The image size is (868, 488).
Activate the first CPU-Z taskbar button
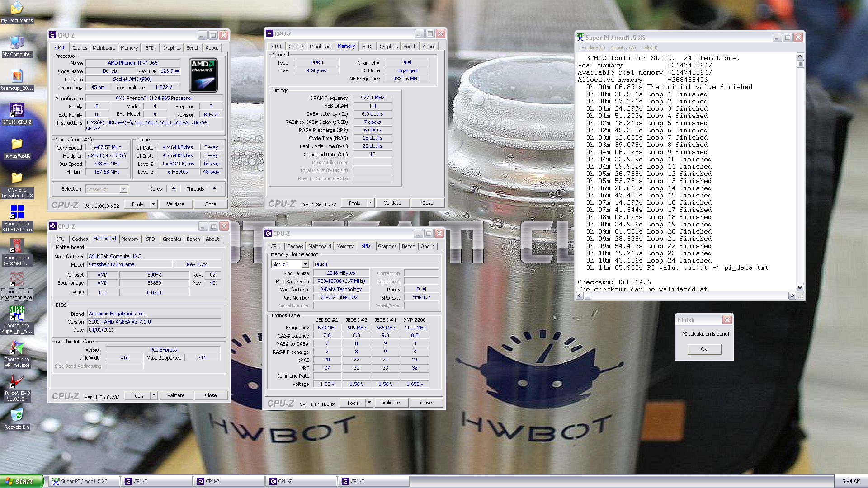point(156,481)
